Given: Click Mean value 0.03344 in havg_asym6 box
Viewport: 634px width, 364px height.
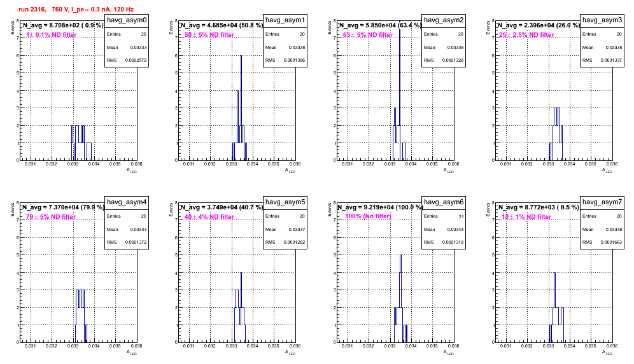Looking at the screenshot, I should (455, 229).
